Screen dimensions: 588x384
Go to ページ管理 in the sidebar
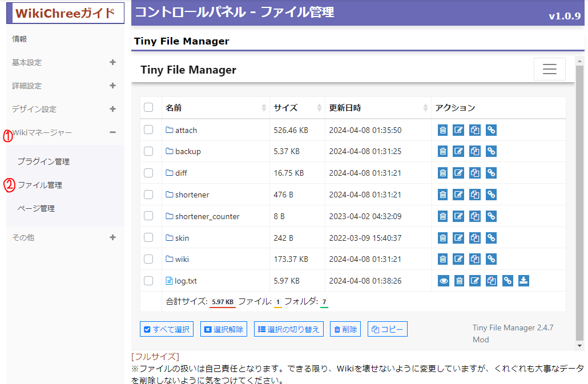point(36,208)
